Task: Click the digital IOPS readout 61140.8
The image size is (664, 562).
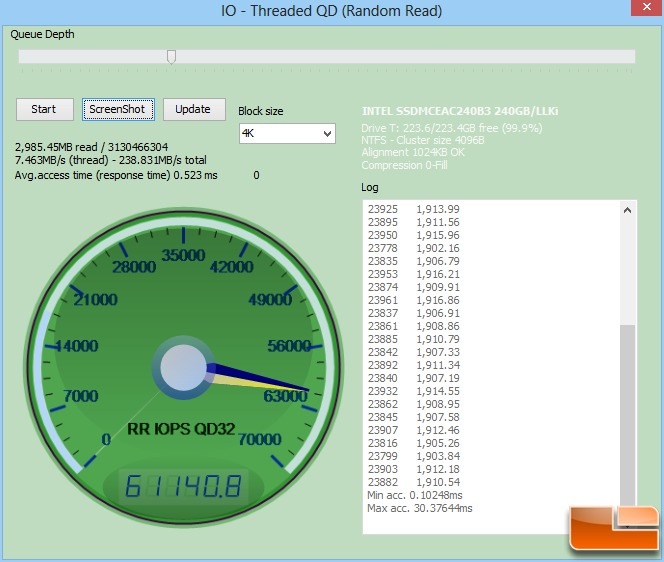Action: click(183, 486)
